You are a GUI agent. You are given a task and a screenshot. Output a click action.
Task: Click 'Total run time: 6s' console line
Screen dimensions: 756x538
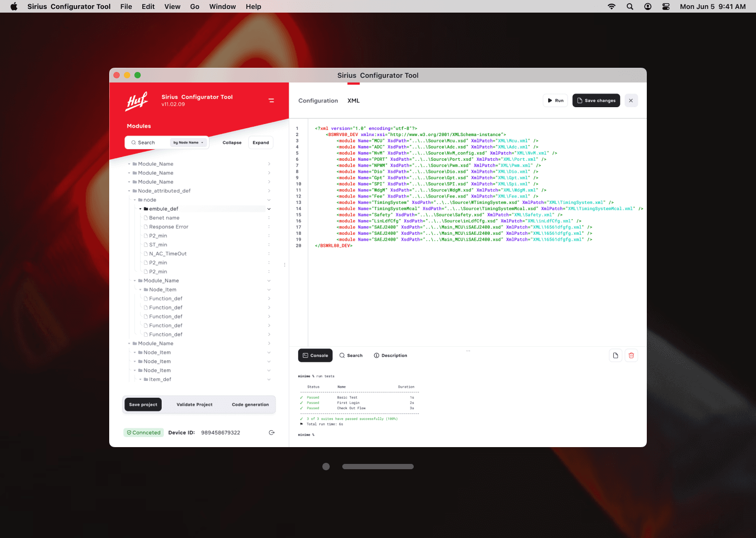(x=324, y=424)
